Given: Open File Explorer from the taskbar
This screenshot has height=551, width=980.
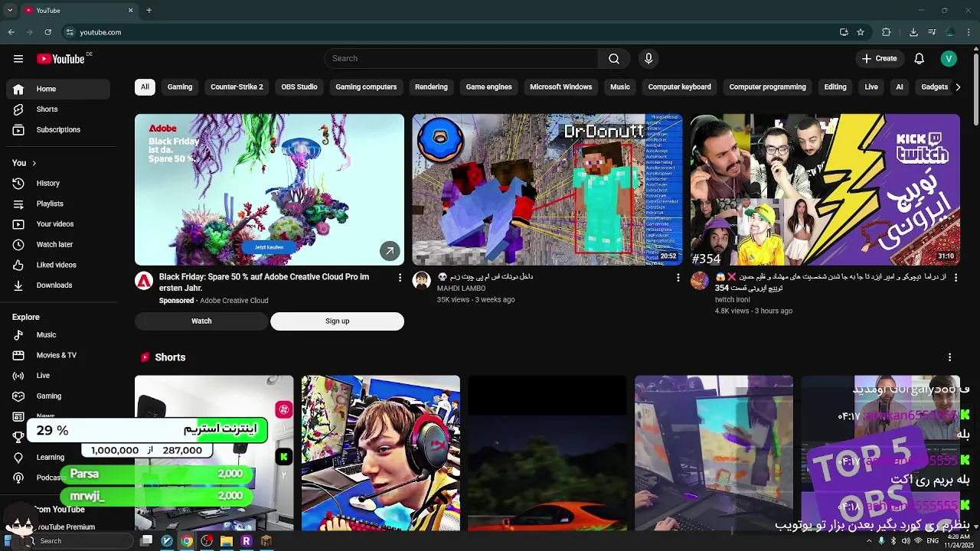Looking at the screenshot, I should click(226, 541).
